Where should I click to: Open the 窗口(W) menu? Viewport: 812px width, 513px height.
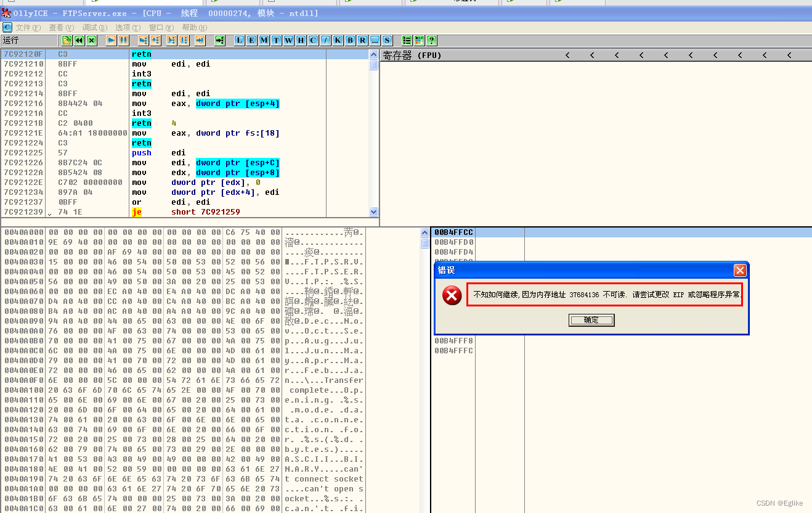pyautogui.click(x=161, y=27)
